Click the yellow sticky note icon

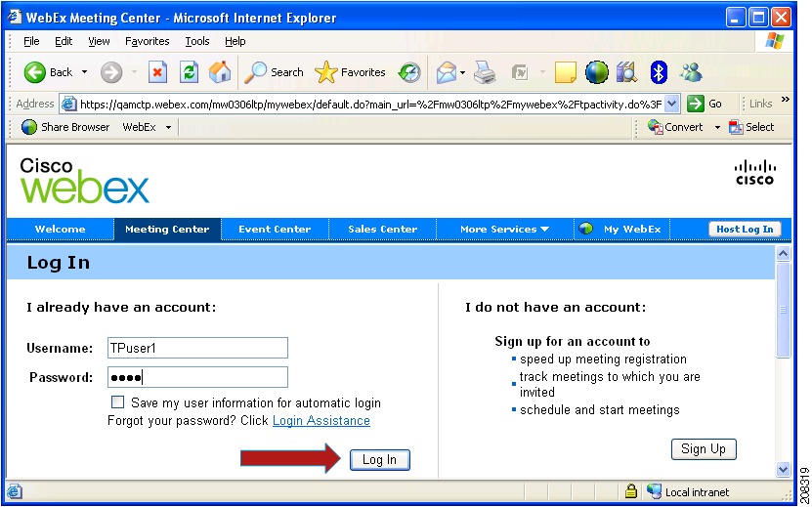(565, 72)
